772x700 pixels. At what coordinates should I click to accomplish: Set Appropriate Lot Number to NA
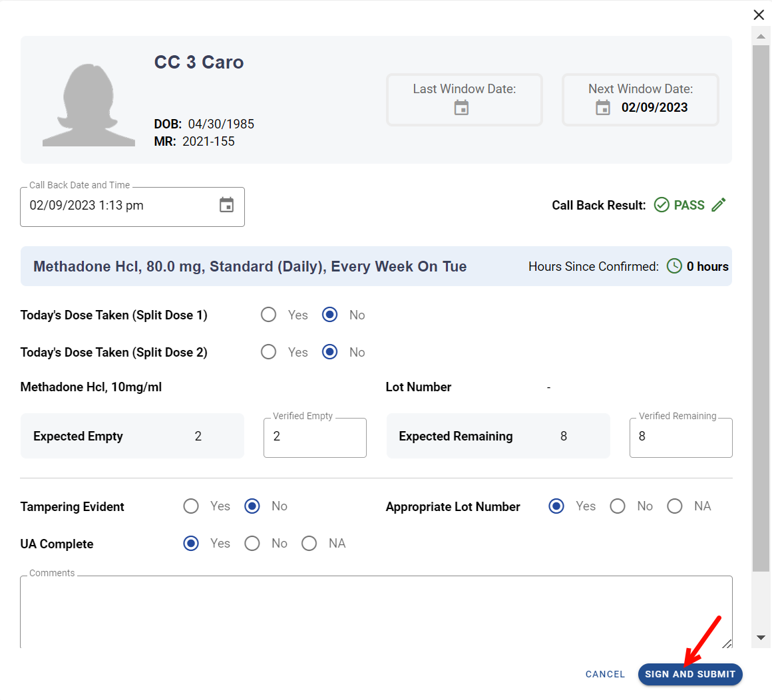point(675,506)
